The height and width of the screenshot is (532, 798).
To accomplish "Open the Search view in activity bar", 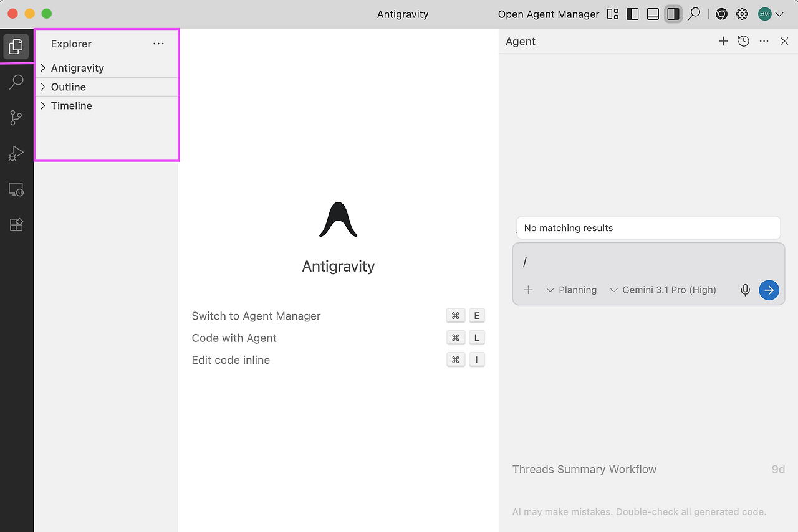I will pos(16,82).
